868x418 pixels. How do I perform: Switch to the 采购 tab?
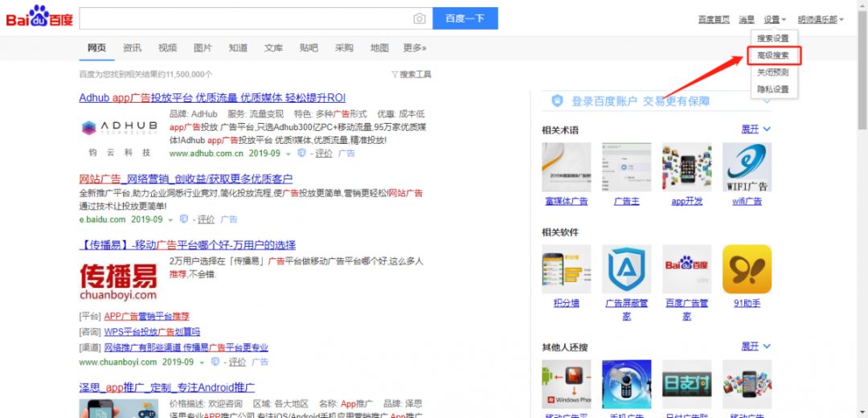tap(344, 48)
